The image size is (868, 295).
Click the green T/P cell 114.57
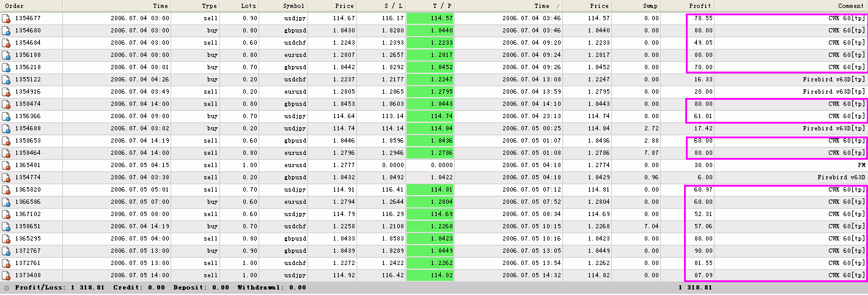pos(430,18)
